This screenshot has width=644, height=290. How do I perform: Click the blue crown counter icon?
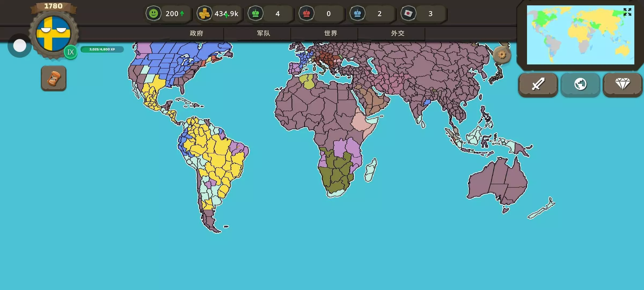[x=357, y=13]
